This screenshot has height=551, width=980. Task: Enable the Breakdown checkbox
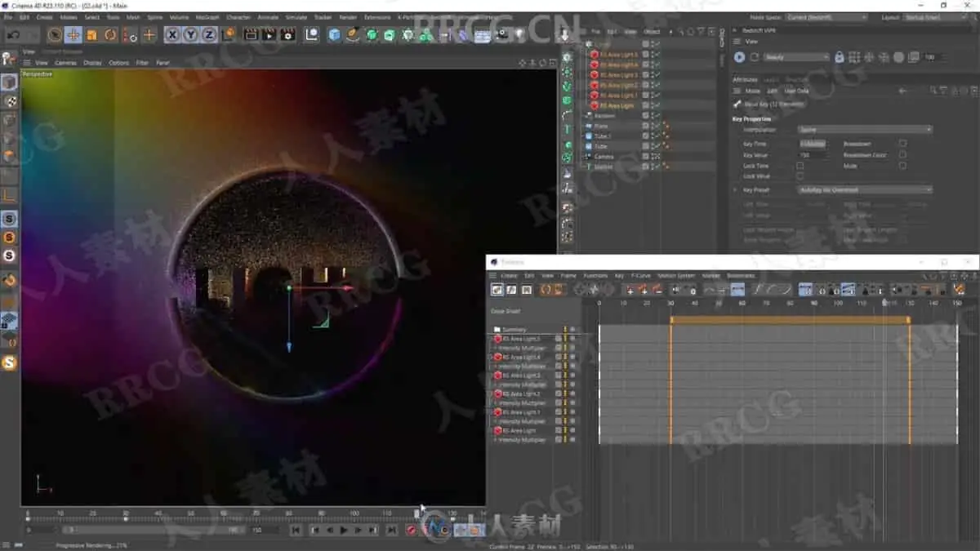tap(902, 144)
